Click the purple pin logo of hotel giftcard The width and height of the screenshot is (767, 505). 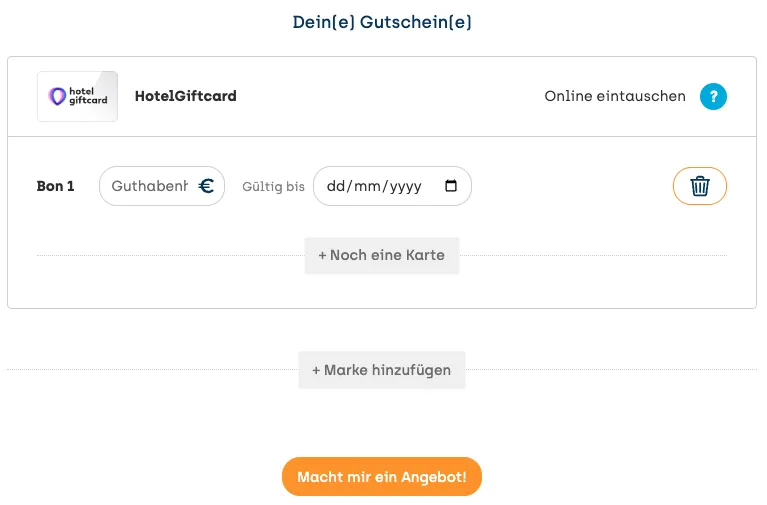pyautogui.click(x=57, y=96)
